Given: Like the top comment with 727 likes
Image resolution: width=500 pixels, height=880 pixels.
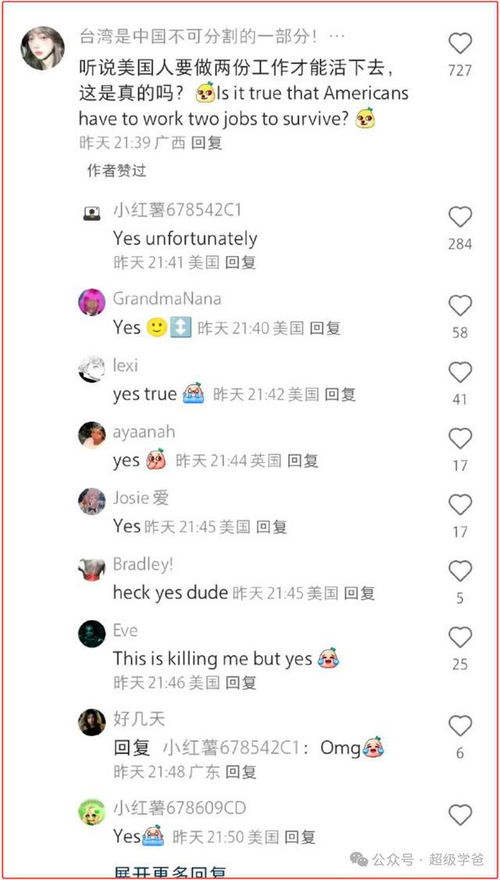Looking at the screenshot, I should click(460, 44).
